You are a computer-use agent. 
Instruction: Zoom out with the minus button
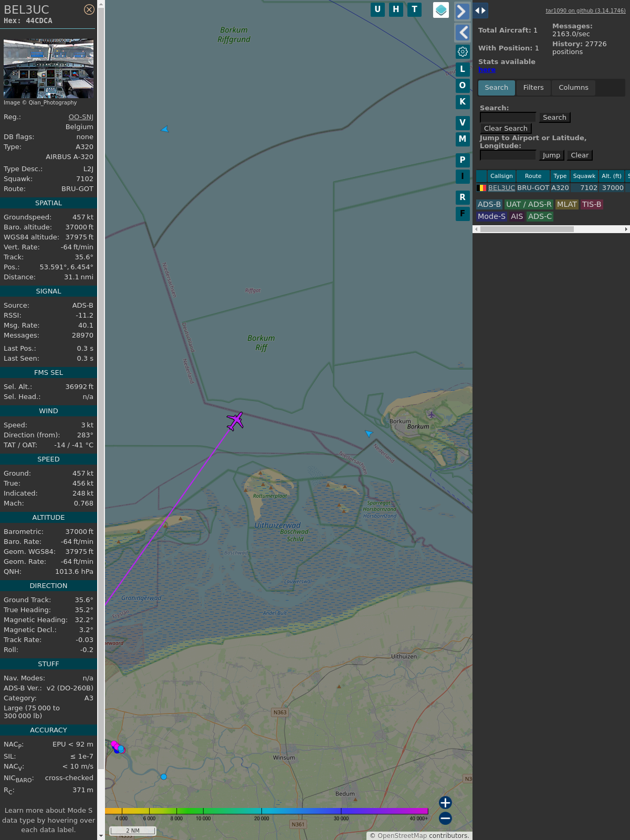pyautogui.click(x=445, y=818)
